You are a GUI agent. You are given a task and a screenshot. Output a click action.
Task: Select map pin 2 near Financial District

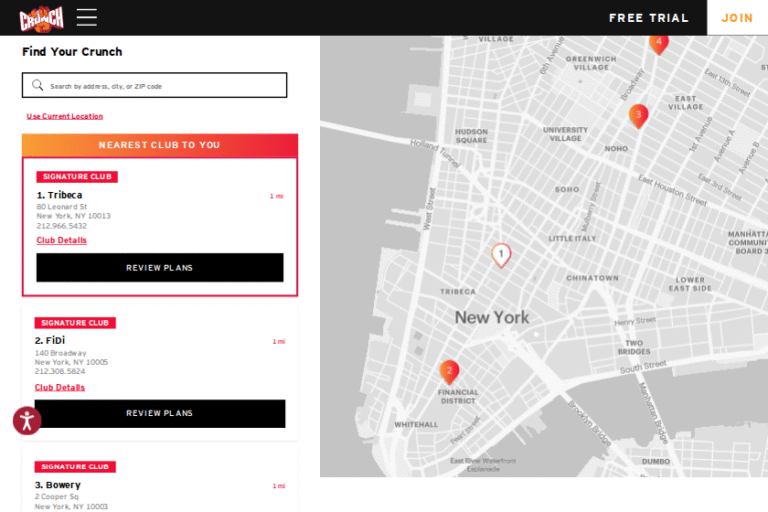pos(449,371)
